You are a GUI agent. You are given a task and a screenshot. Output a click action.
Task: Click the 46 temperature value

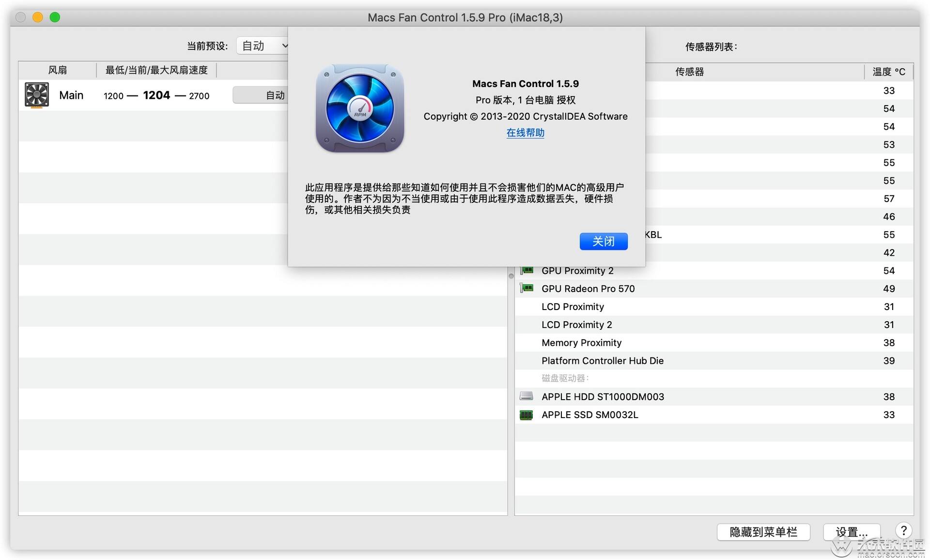pyautogui.click(x=889, y=217)
